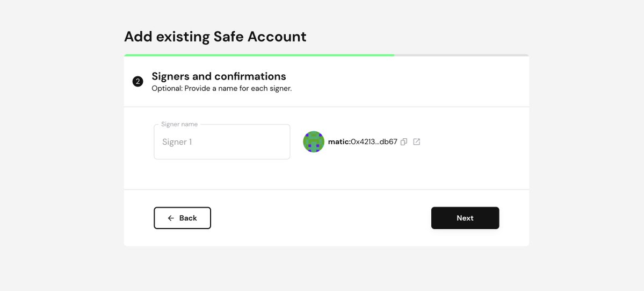
Task: Click the 'Signer 1' placeholder text
Action: coord(177,143)
